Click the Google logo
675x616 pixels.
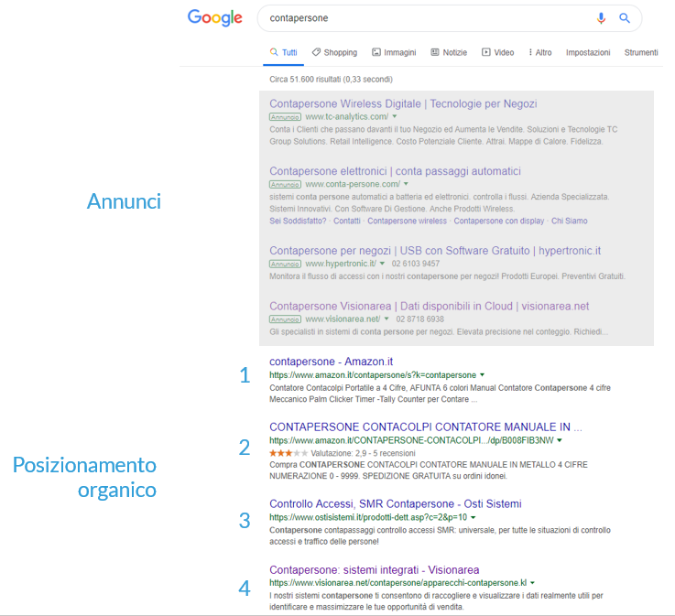(215, 17)
